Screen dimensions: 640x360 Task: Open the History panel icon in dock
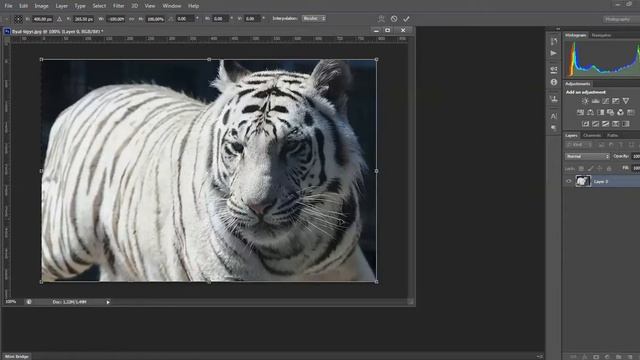(x=554, y=41)
